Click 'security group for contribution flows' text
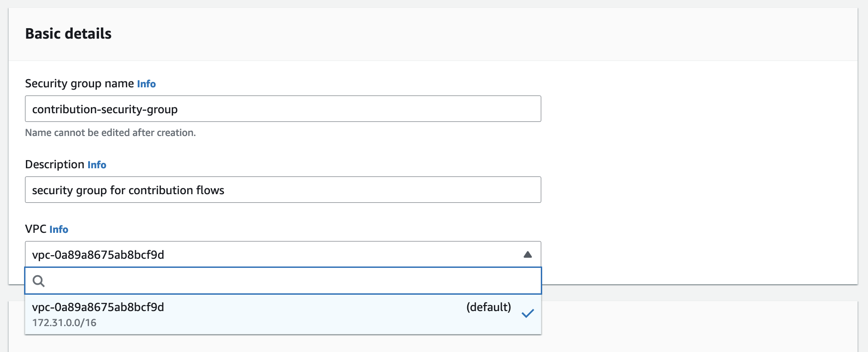 (x=128, y=191)
